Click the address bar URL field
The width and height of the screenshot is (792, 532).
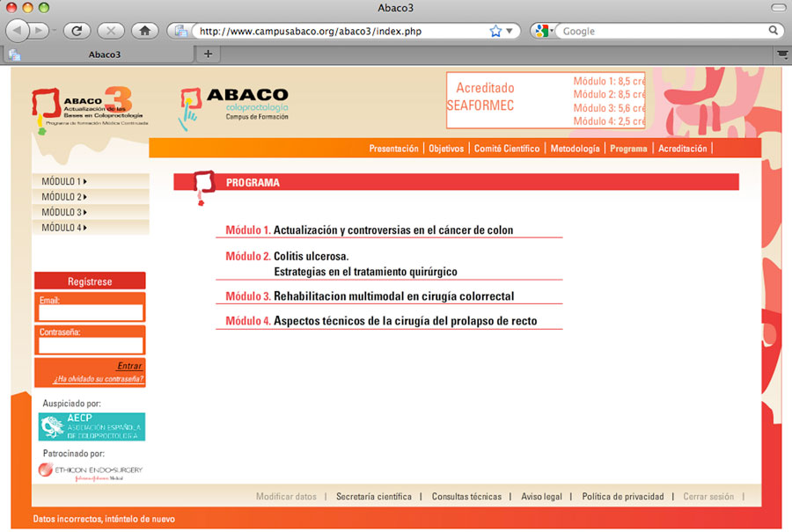[x=342, y=31]
